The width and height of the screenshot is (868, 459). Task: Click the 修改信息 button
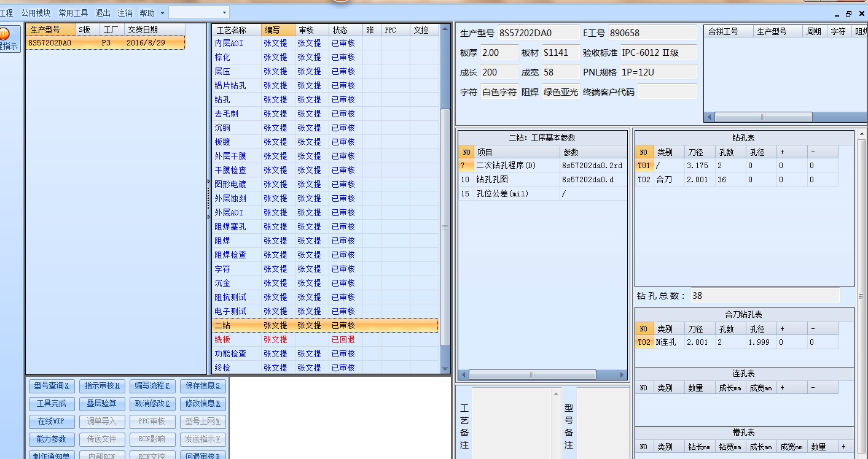pos(203,404)
